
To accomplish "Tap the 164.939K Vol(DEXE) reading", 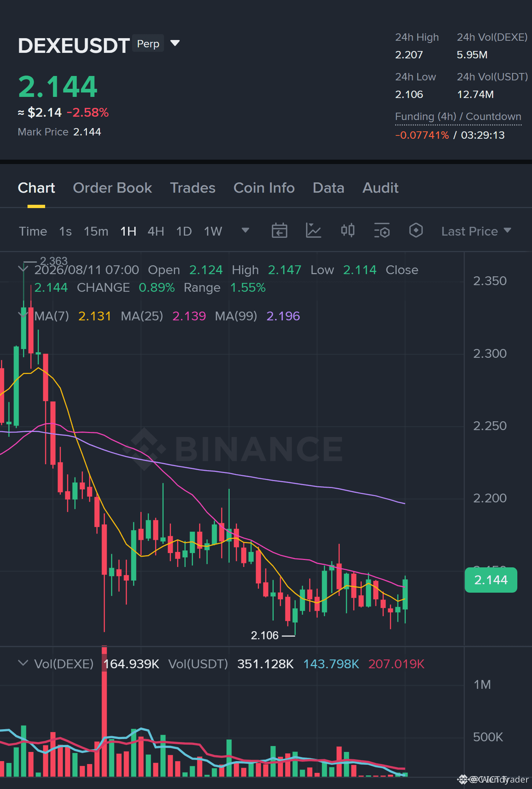I will (131, 664).
